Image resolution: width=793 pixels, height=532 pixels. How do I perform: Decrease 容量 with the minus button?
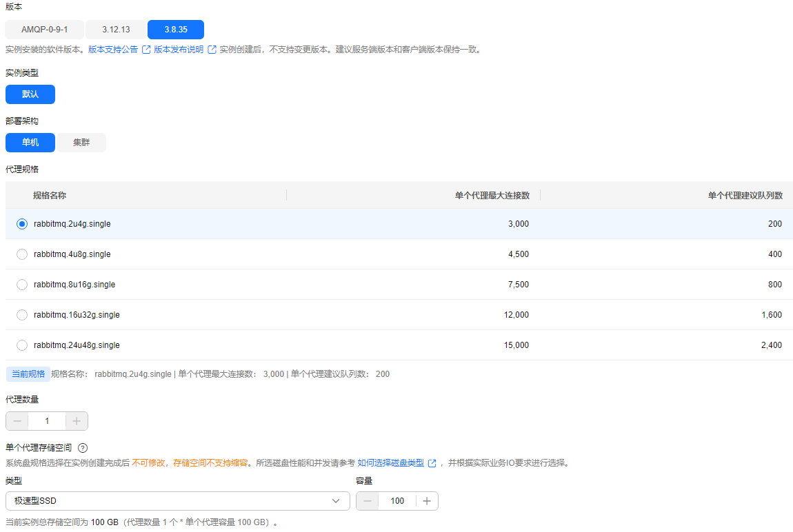click(x=368, y=501)
